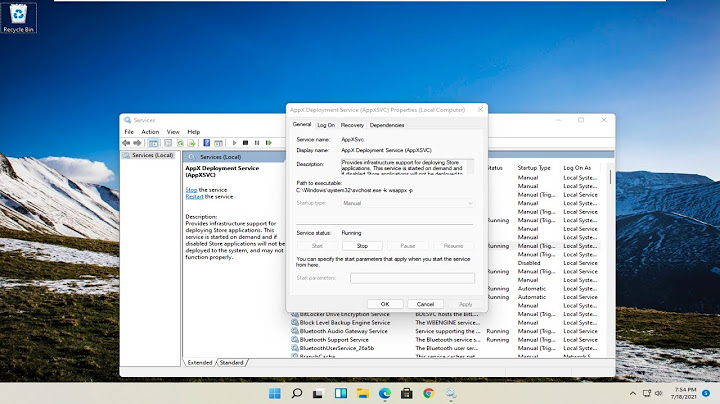Open the Properties toolbar icon in Services

click(x=168, y=143)
